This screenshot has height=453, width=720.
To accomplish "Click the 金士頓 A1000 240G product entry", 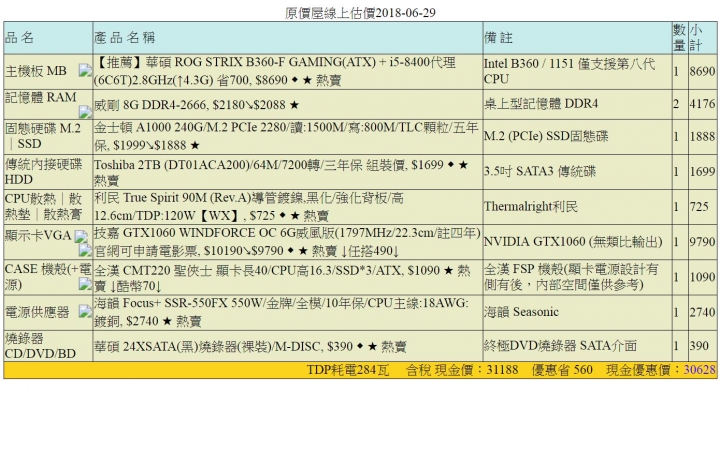I will point(286,136).
